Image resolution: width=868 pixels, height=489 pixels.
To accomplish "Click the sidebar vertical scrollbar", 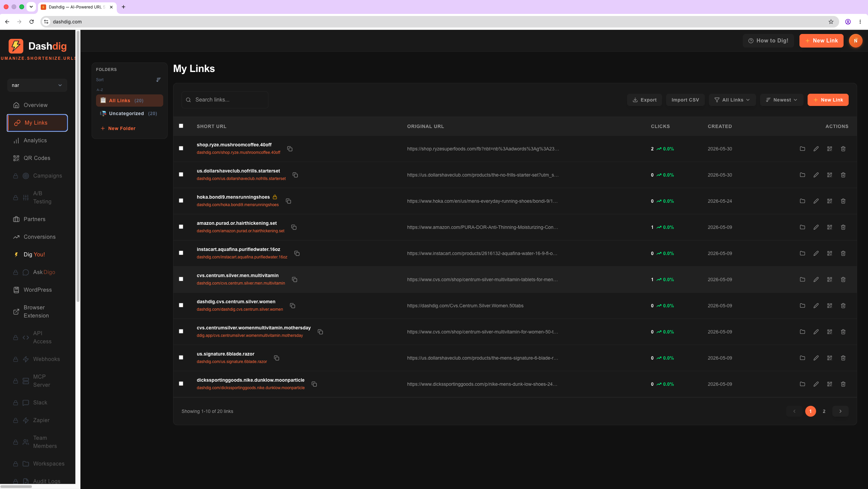I will 78,166.
